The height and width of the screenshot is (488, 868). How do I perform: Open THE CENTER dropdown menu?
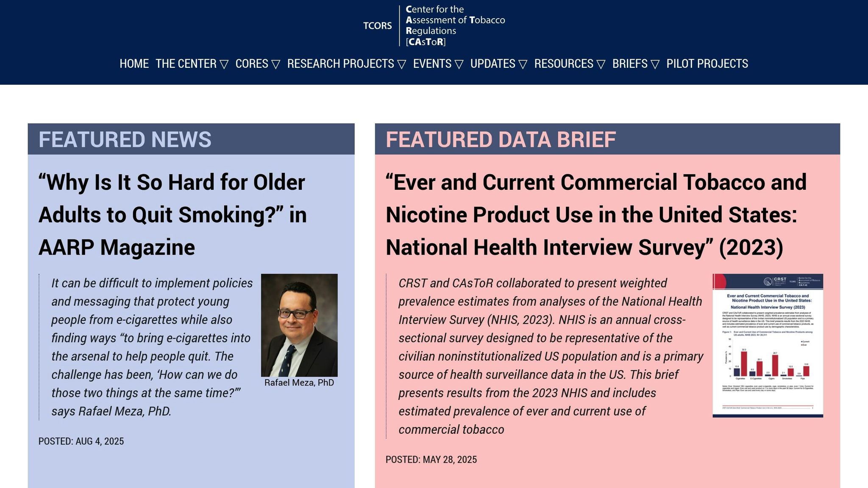(192, 64)
